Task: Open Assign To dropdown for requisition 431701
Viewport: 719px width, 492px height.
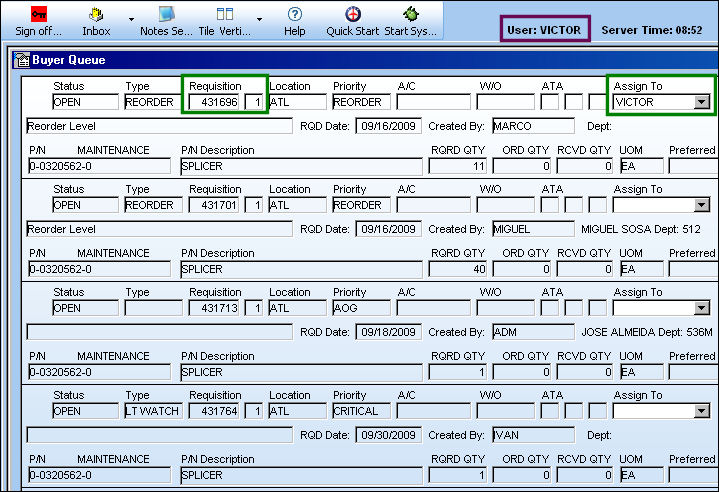Action: [701, 205]
